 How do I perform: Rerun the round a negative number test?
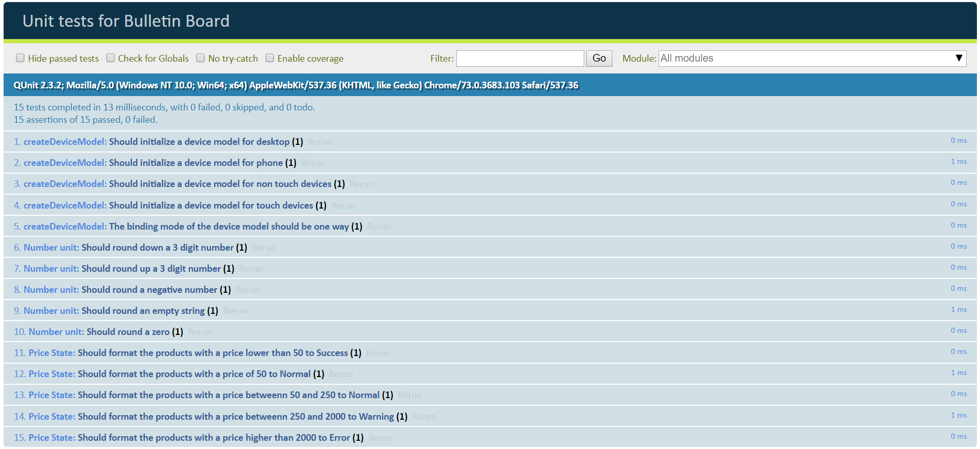(247, 290)
